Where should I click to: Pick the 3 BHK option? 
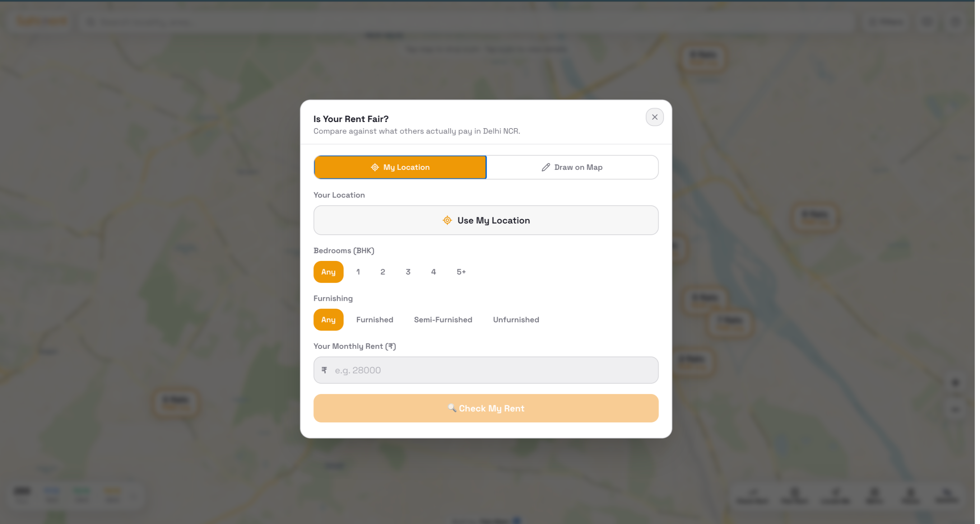tap(408, 272)
